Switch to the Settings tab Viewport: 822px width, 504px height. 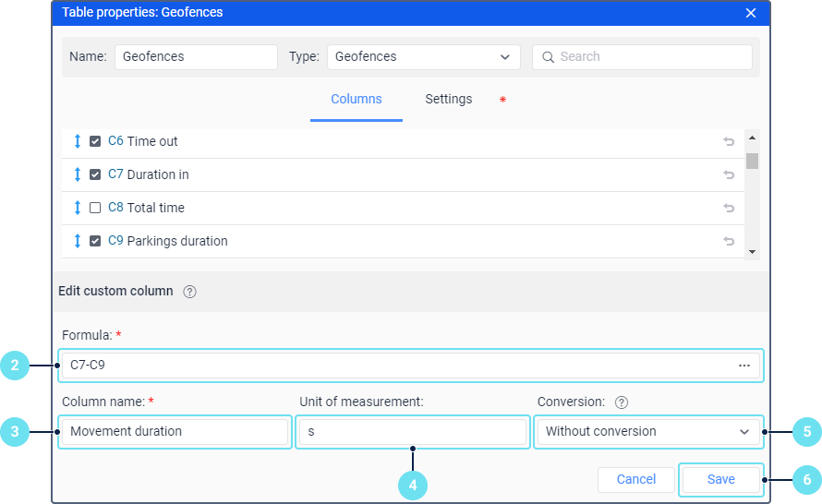click(x=449, y=100)
